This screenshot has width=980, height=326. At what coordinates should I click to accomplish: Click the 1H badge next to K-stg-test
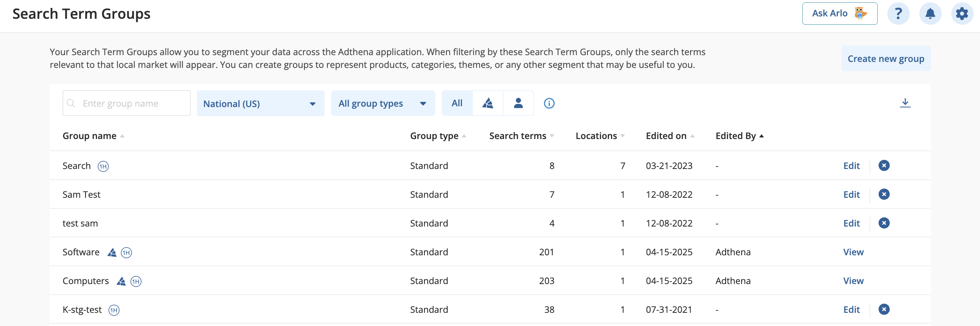click(114, 310)
